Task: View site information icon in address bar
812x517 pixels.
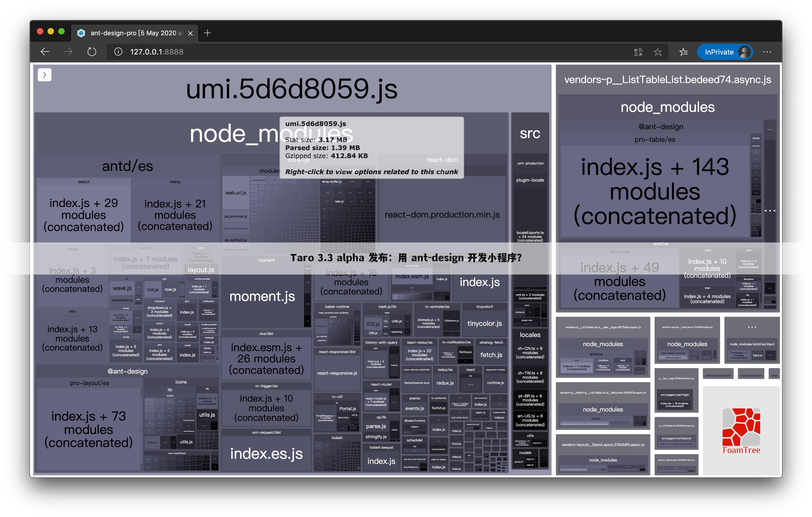Action: (118, 52)
